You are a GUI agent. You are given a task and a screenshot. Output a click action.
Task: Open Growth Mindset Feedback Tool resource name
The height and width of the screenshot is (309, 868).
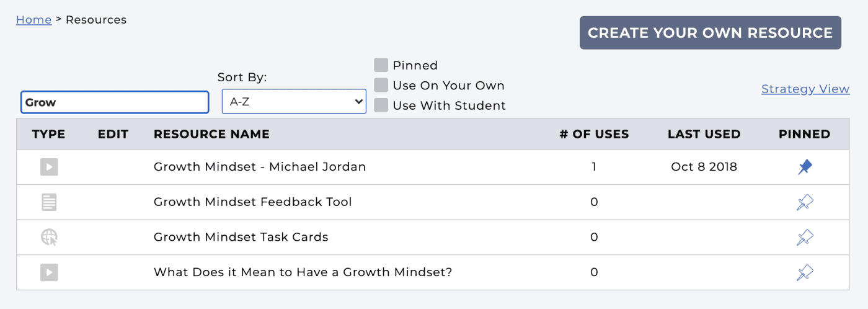(252, 202)
